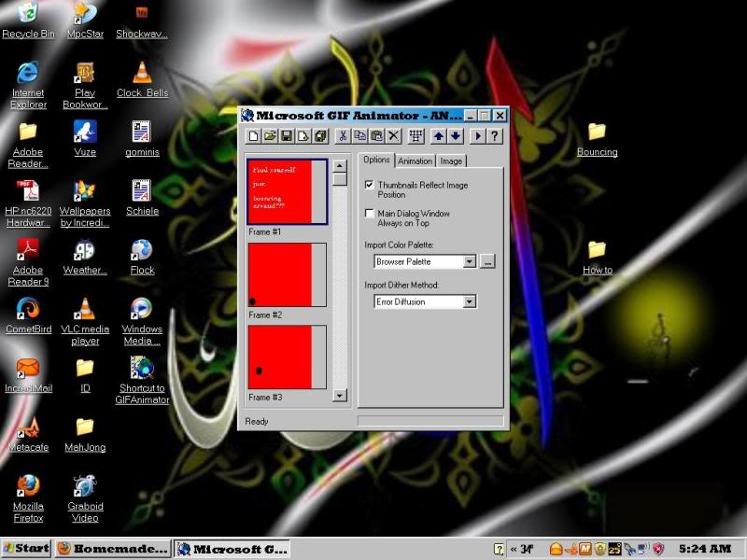Select Shortcut to GIFAnimator icon
Image resolution: width=747 pixels, height=560 pixels.
pos(142,381)
